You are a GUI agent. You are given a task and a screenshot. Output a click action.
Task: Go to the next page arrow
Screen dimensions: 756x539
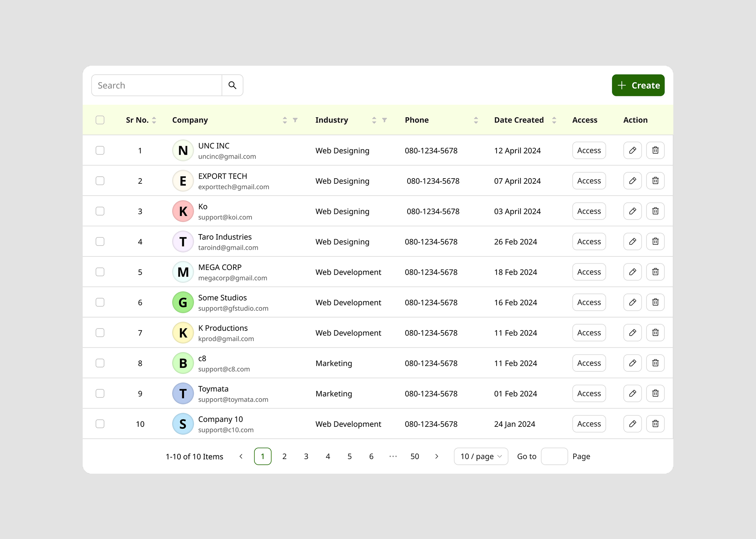pos(436,456)
